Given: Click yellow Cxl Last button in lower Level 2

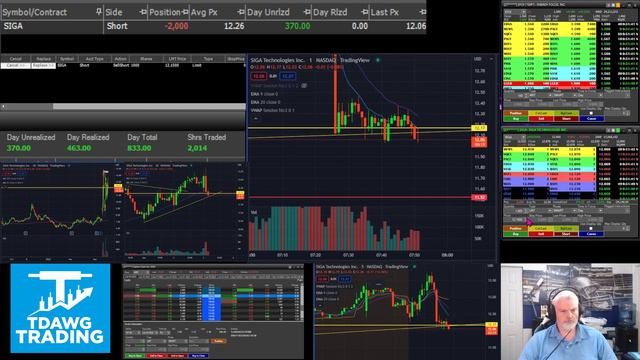Looking at the screenshot, I should 540,229.
